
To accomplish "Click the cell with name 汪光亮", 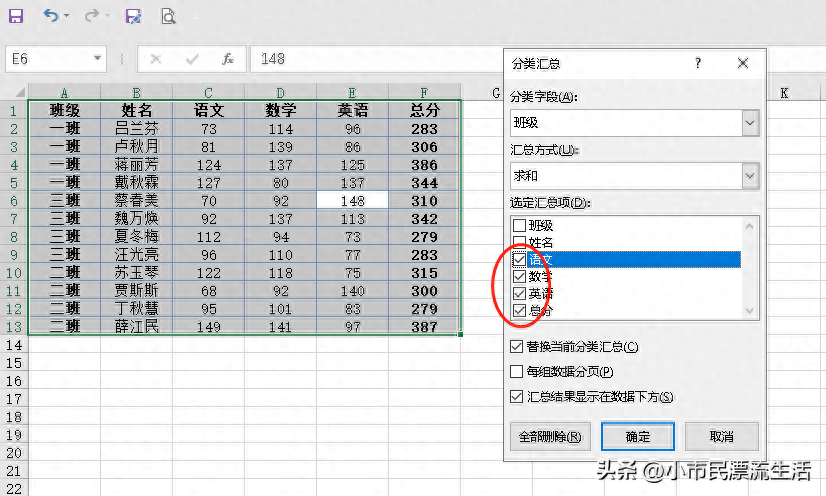I will [x=136, y=254].
